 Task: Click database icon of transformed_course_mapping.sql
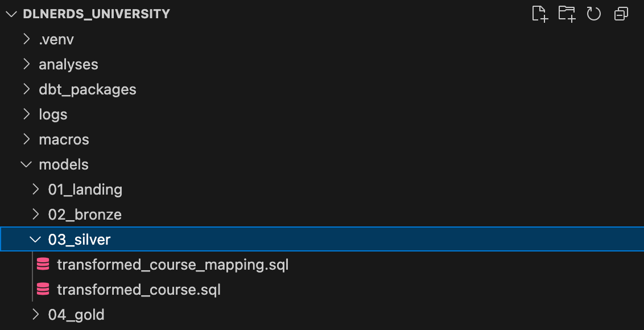pos(43,264)
